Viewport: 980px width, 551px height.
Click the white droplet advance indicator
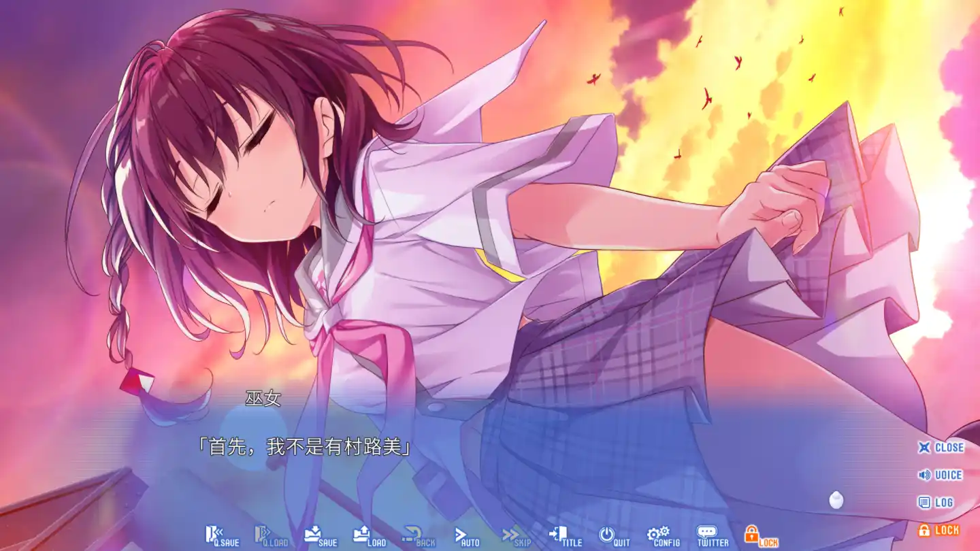(836, 500)
